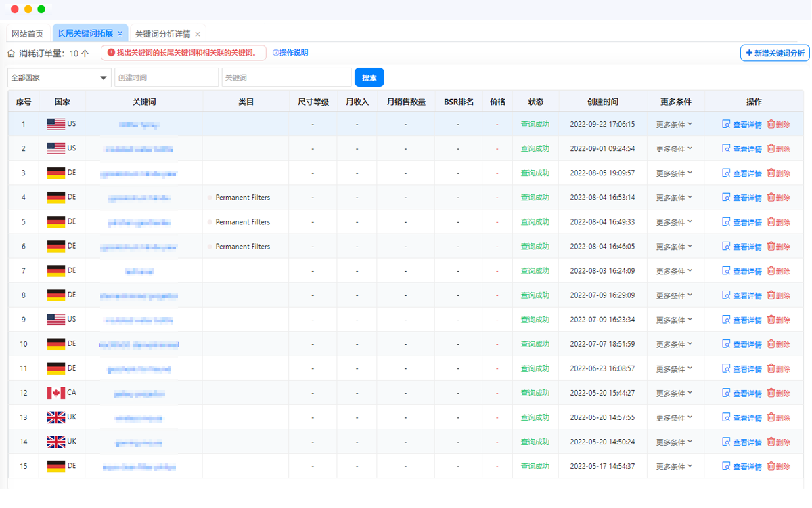
Task: Expand 更多条件 in row 7
Action: coord(674,271)
